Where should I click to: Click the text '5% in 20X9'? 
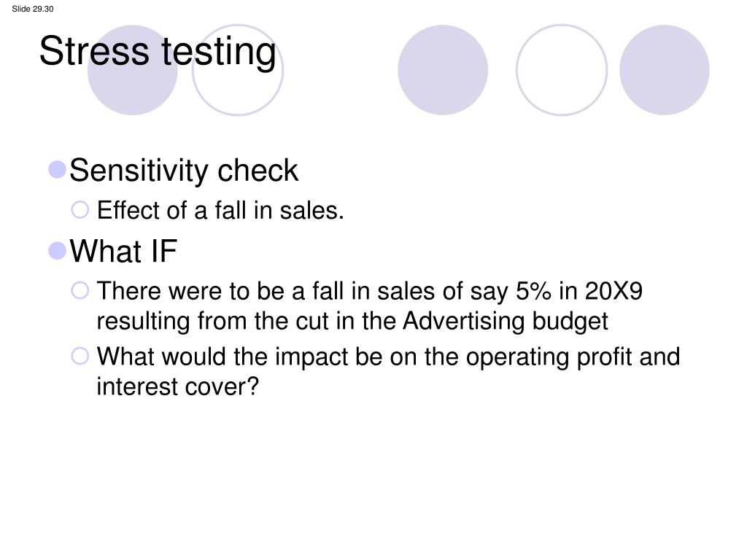[579, 291]
